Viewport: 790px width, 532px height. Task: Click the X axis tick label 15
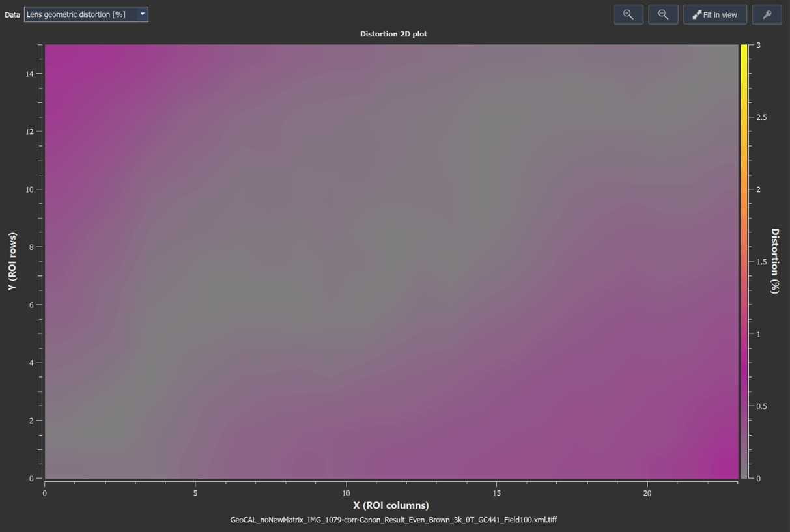(496, 493)
